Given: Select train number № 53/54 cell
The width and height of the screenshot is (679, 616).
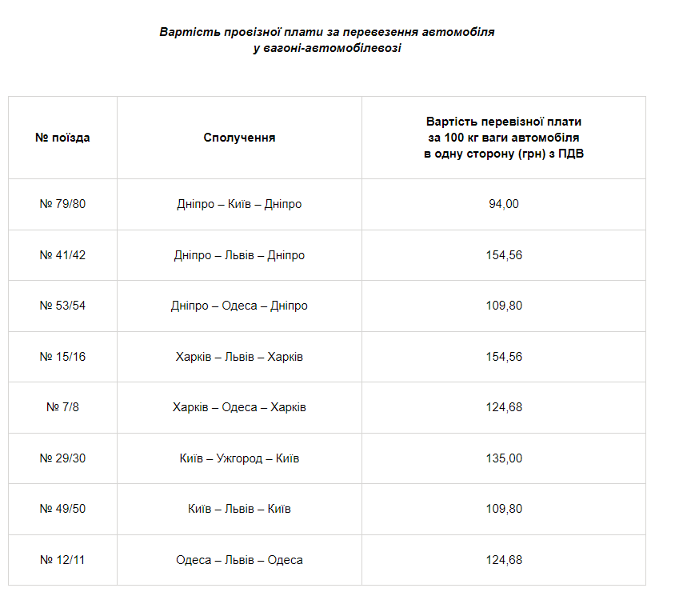Looking at the screenshot, I should (x=62, y=306).
